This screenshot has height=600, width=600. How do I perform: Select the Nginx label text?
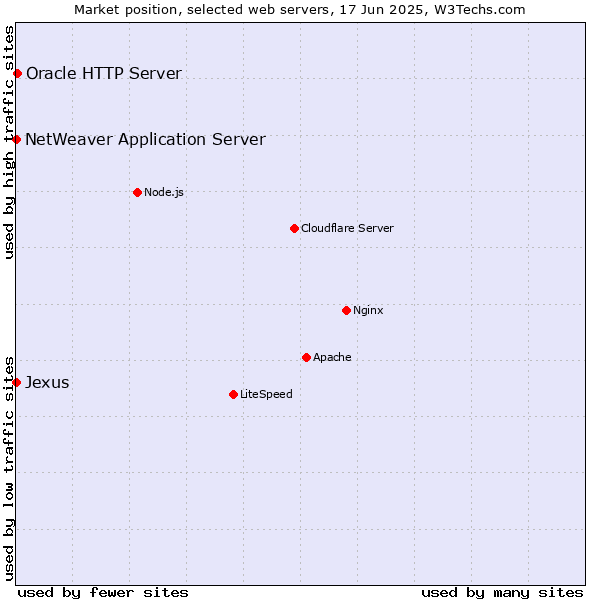pos(368,310)
